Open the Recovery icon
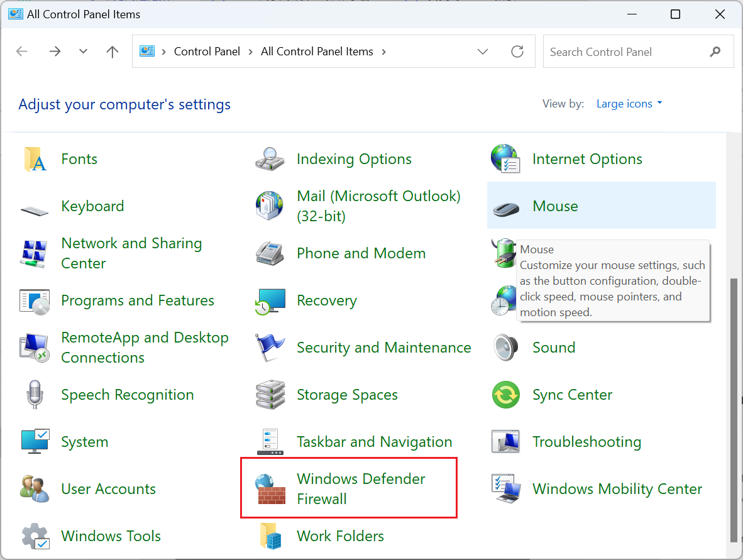Screen dimensions: 743x560 pos(270,301)
